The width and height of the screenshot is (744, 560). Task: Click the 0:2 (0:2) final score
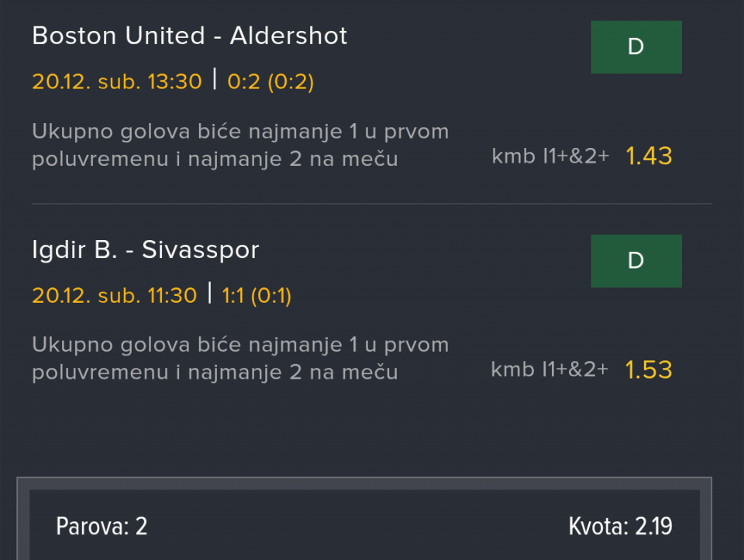click(270, 81)
